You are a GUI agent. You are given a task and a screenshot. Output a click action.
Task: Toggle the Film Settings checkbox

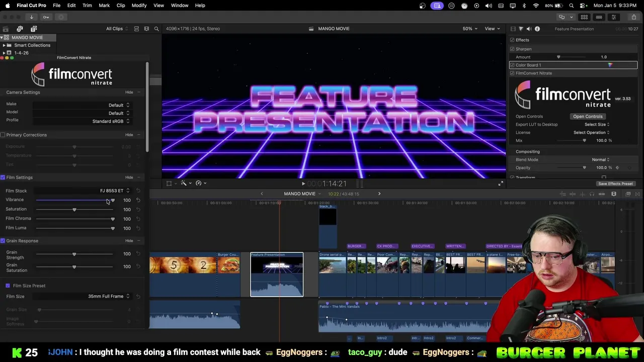(3, 177)
